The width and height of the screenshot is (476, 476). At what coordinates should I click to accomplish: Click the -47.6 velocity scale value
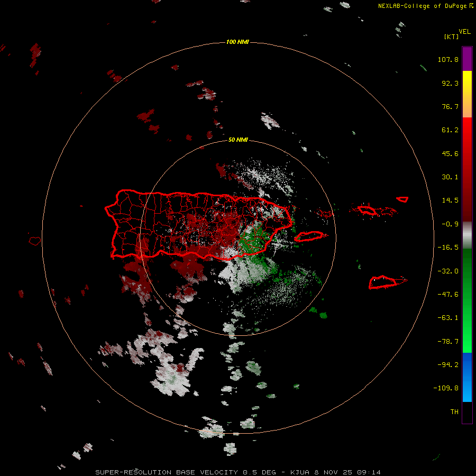tap(448, 295)
